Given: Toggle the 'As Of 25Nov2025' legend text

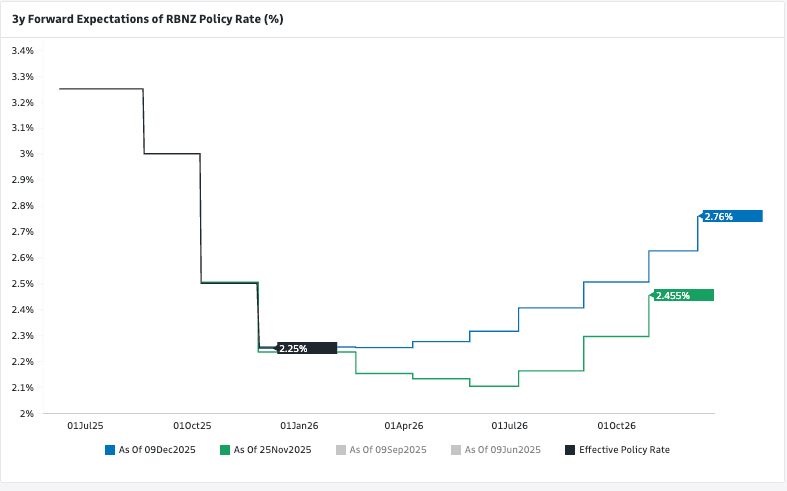Looking at the screenshot, I should coord(272,450).
